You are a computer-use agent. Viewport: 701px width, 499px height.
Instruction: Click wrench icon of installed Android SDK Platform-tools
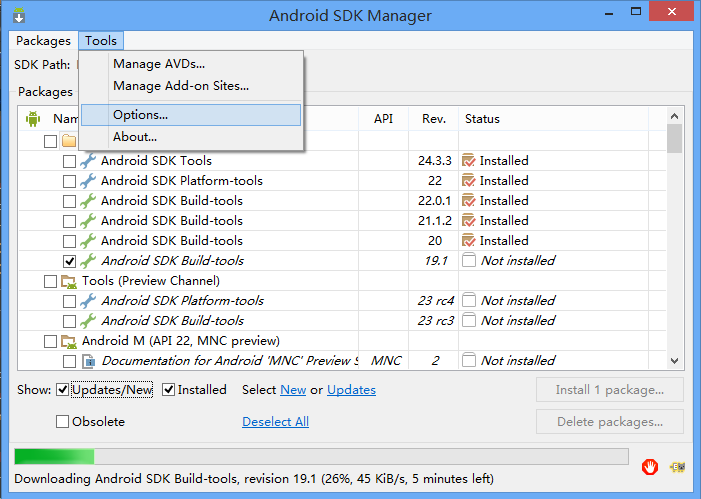(x=88, y=181)
